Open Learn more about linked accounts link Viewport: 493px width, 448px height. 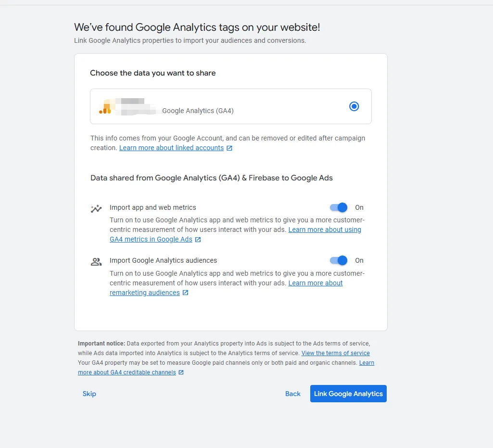(x=171, y=148)
